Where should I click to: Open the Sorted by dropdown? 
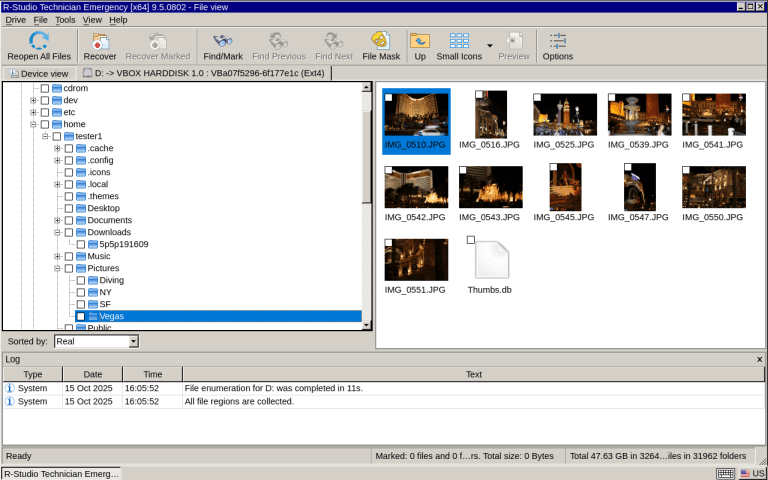(133, 341)
